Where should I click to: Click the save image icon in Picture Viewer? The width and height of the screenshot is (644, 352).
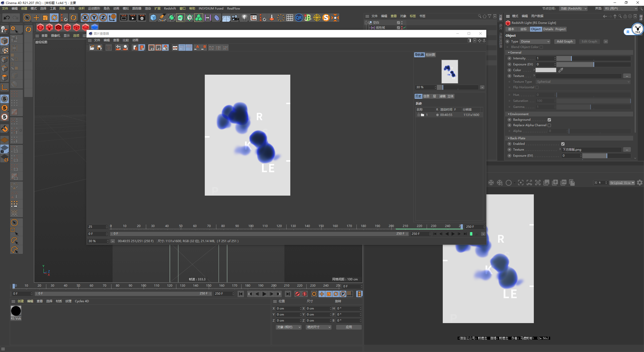coord(99,48)
